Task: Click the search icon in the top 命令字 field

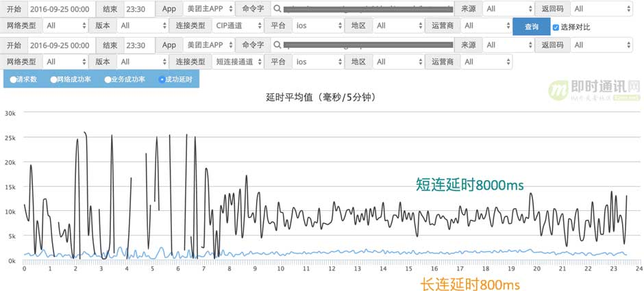Action: 278,9
